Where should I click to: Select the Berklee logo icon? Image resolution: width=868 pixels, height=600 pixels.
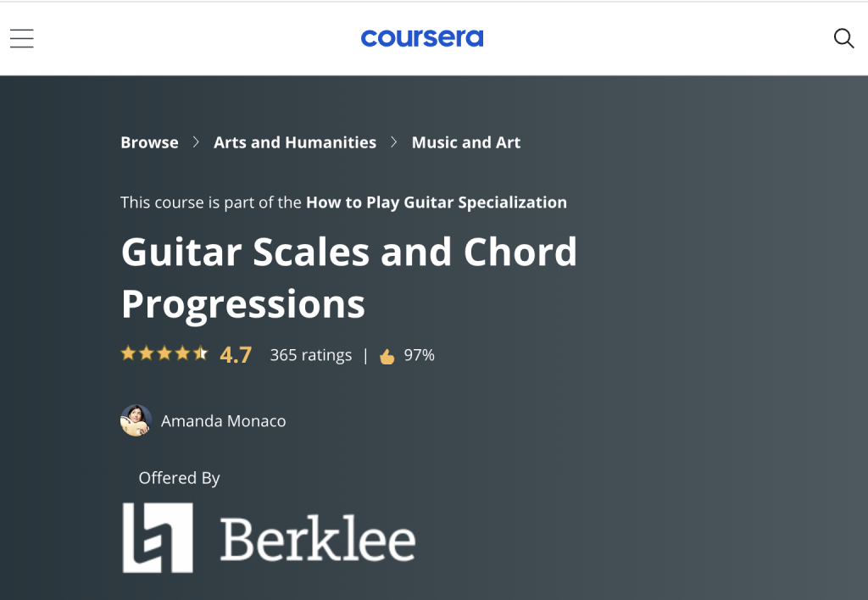[x=156, y=536]
